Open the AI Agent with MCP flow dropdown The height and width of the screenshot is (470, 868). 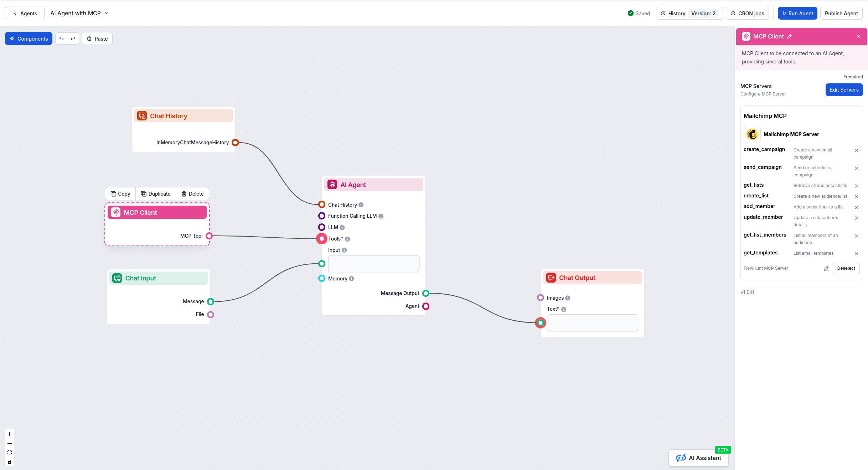pyautogui.click(x=106, y=13)
